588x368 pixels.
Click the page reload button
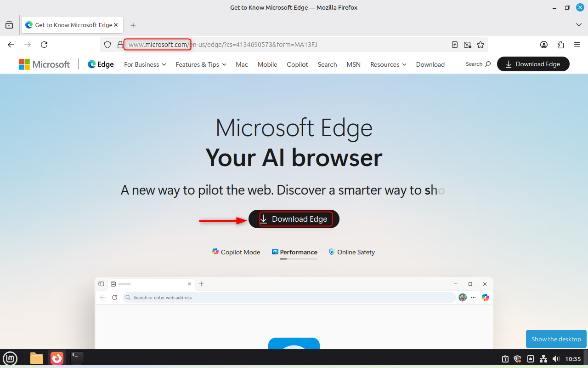point(44,45)
